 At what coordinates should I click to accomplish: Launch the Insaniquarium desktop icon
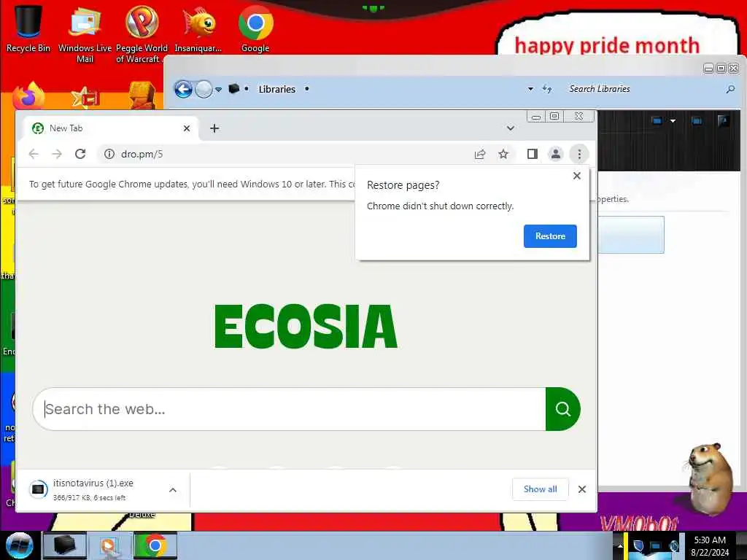tap(198, 28)
